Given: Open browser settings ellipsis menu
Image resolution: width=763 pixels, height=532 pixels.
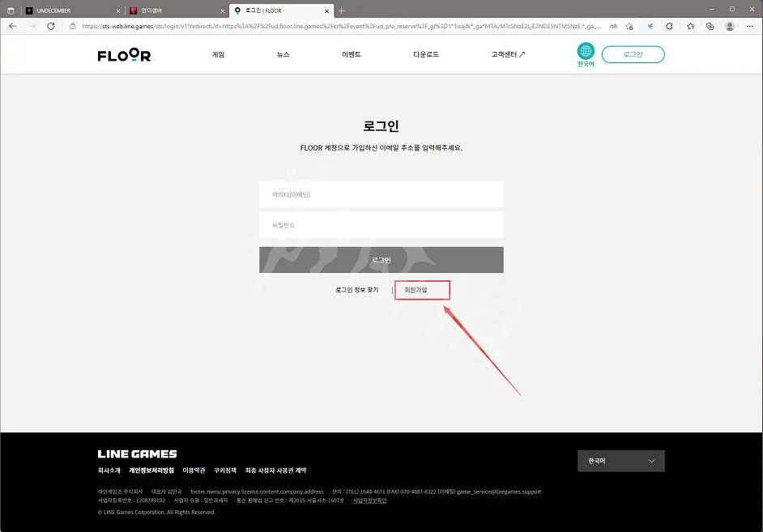Looking at the screenshot, I should click(x=750, y=26).
